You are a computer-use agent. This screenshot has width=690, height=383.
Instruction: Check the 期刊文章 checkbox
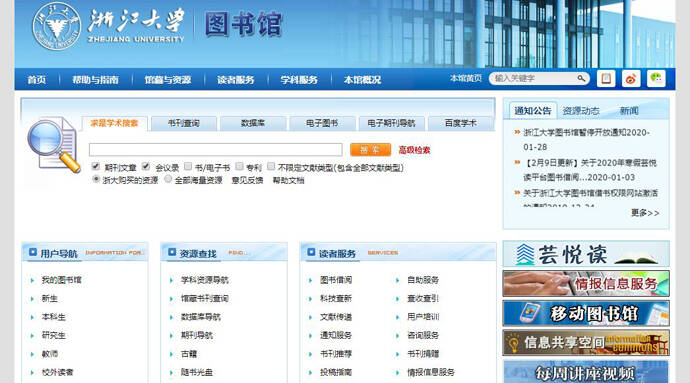[x=95, y=166]
